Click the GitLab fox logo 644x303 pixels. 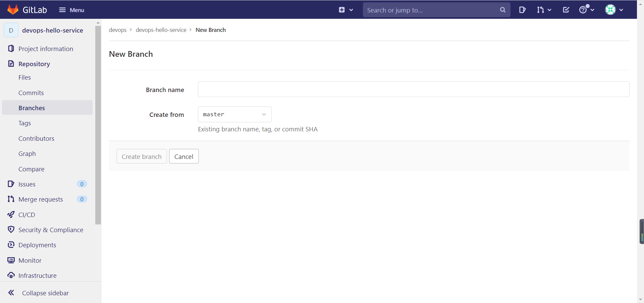tap(13, 10)
